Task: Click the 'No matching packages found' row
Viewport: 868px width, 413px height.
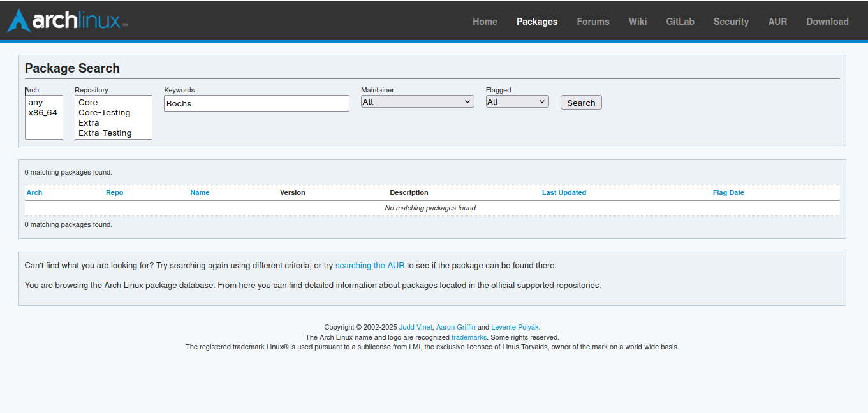Action: tap(432, 208)
